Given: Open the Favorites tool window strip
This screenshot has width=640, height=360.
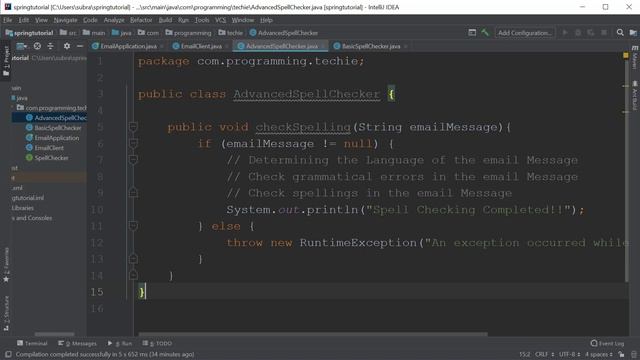Looking at the screenshot, I should (x=6, y=264).
